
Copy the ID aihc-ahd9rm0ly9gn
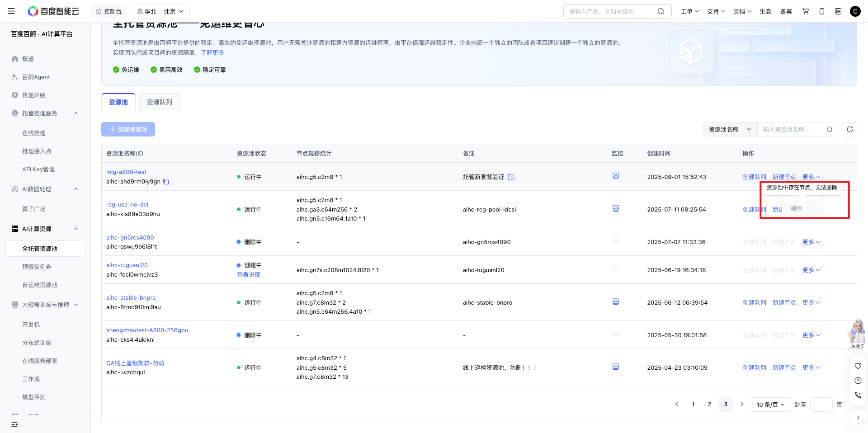[x=166, y=182]
